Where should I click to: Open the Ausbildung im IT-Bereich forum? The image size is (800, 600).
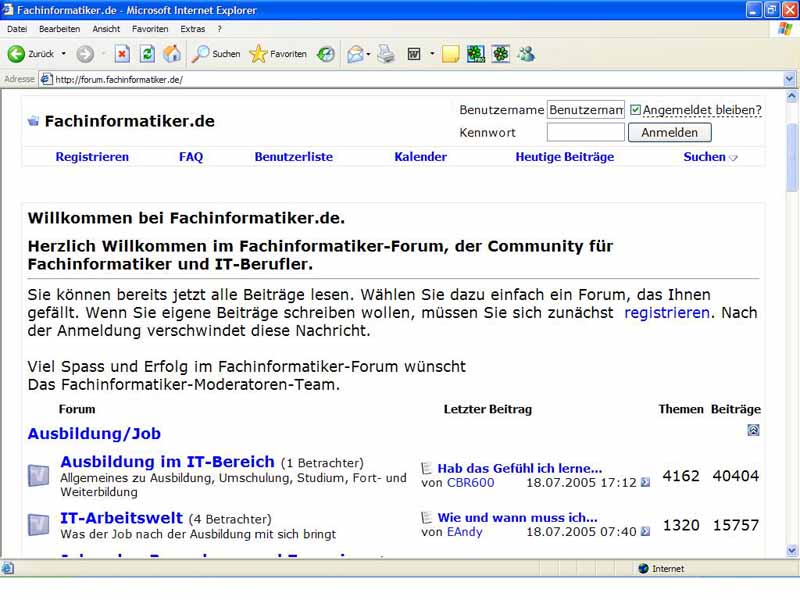[x=167, y=461]
